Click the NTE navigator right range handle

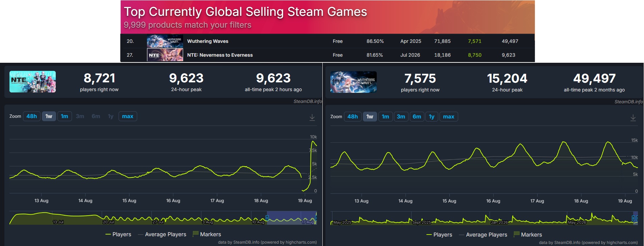coord(317,218)
